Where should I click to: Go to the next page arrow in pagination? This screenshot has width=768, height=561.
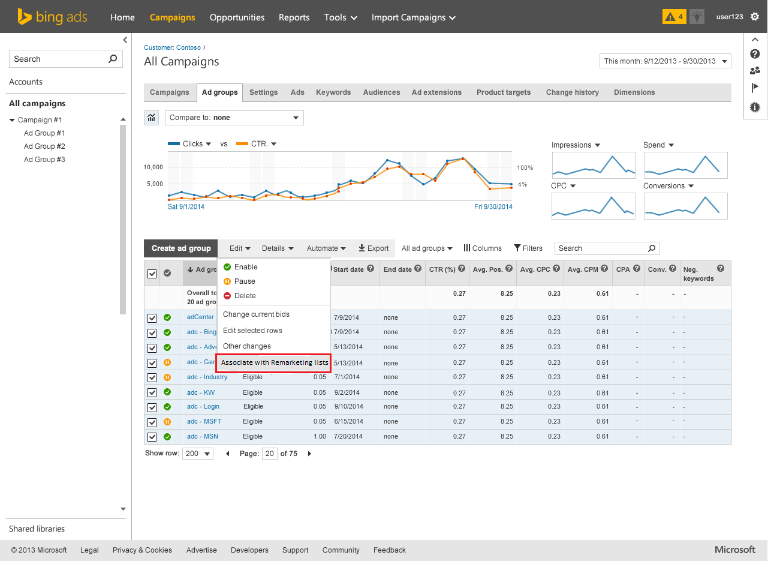[x=309, y=453]
